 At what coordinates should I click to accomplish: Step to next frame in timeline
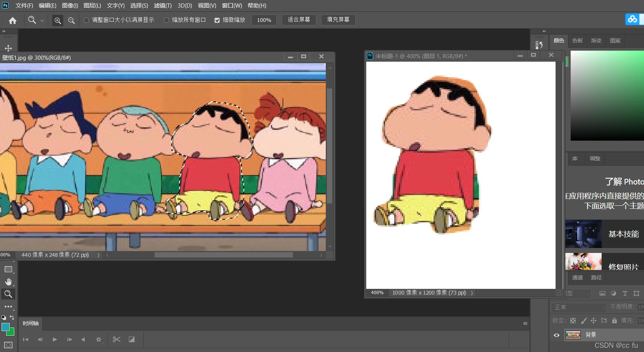pos(70,340)
